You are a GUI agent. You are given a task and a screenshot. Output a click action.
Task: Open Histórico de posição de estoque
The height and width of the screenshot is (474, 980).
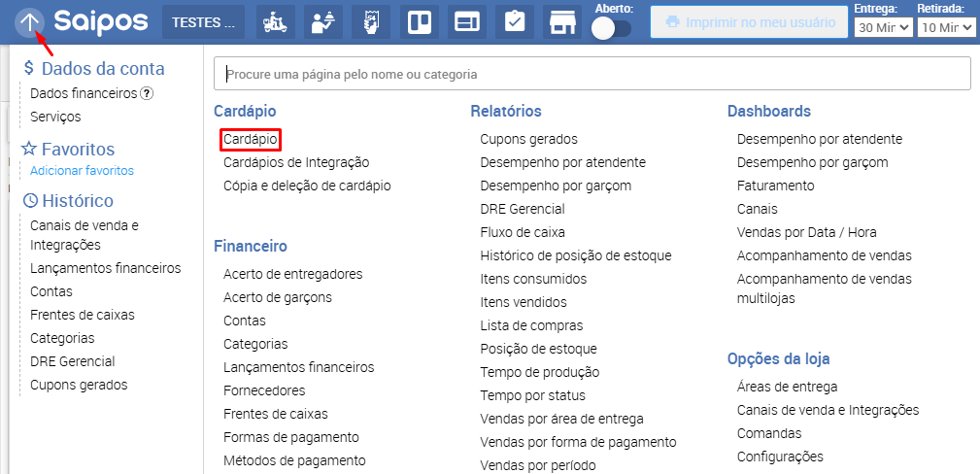(576, 255)
